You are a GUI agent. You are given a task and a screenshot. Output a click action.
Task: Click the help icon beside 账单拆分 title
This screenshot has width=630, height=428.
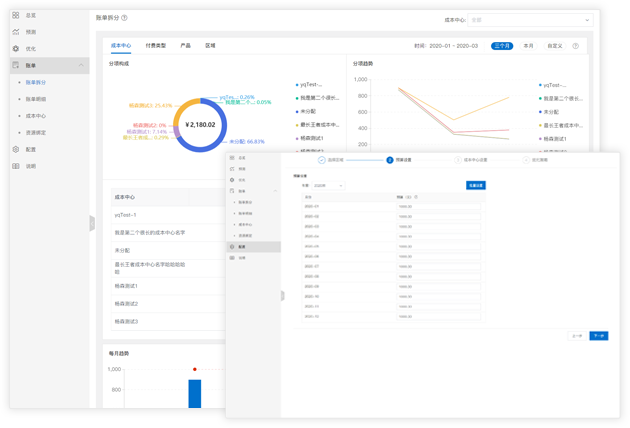(125, 18)
